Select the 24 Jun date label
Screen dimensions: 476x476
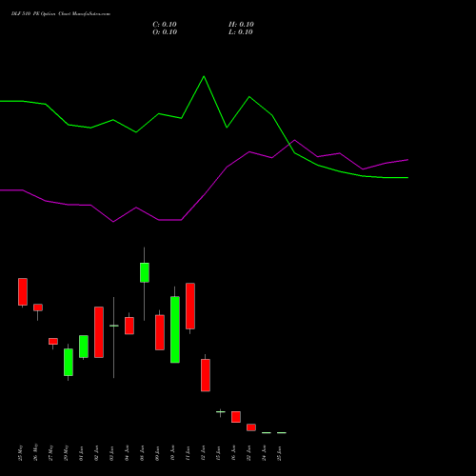click(265, 453)
